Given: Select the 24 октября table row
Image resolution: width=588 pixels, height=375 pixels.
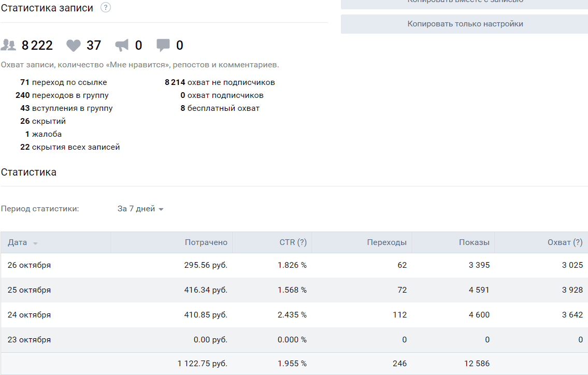Looking at the screenshot, I should point(294,315).
